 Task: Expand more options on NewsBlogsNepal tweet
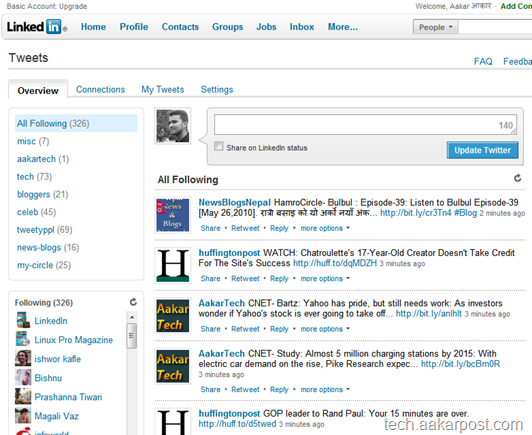point(325,228)
